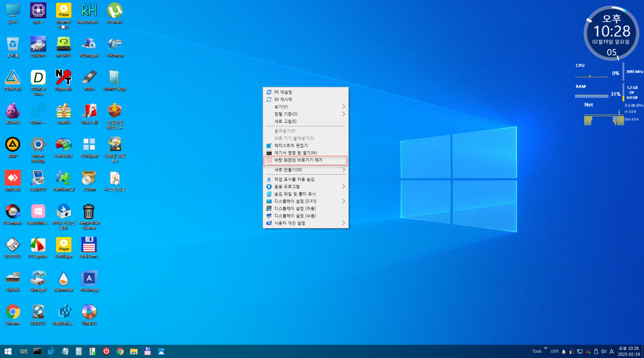
Task: Select the M-BRPE desktop icon
Action: pyautogui.click(x=63, y=47)
